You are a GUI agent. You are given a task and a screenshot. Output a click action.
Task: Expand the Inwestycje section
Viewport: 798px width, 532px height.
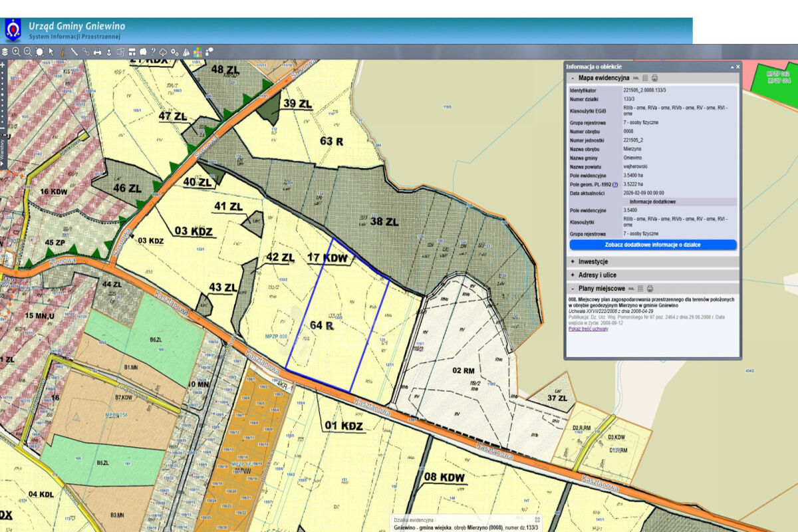pos(572,262)
